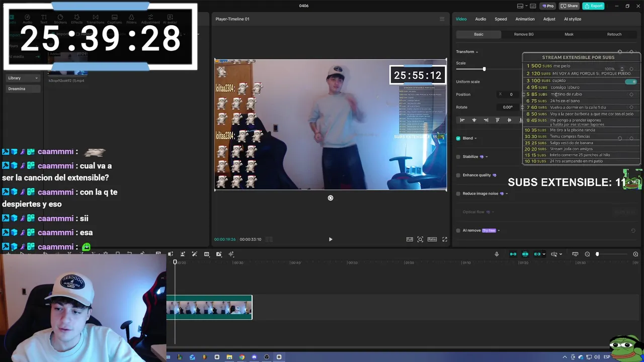This screenshot has height=362, width=644.
Task: Expand the Reduce image noise dropdown
Action: [x=507, y=194]
